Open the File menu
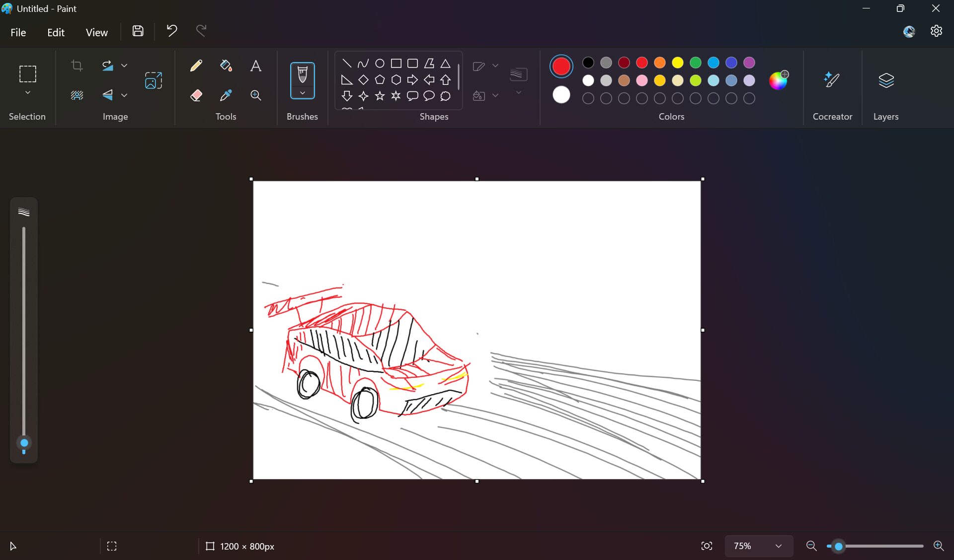The width and height of the screenshot is (954, 560). point(19,31)
